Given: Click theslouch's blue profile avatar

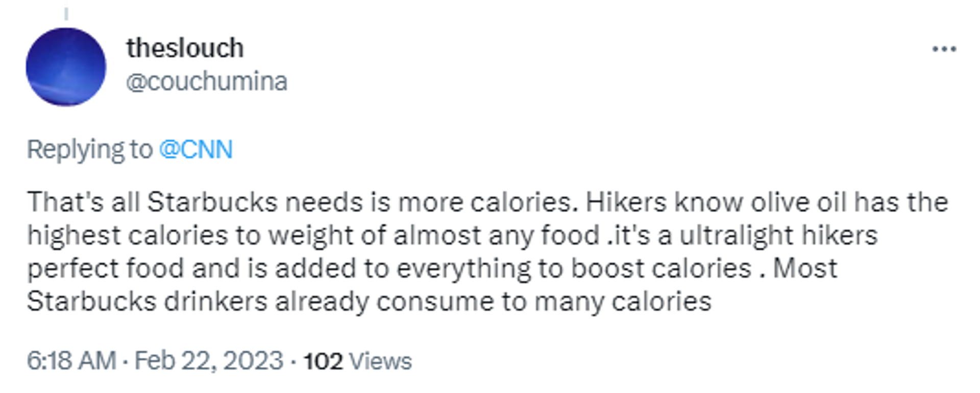Looking at the screenshot, I should [66, 67].
